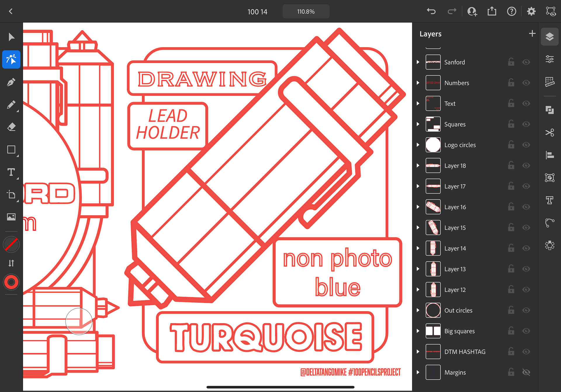This screenshot has height=392, width=561.
Task: Expand the Margins layer
Action: pyautogui.click(x=418, y=372)
